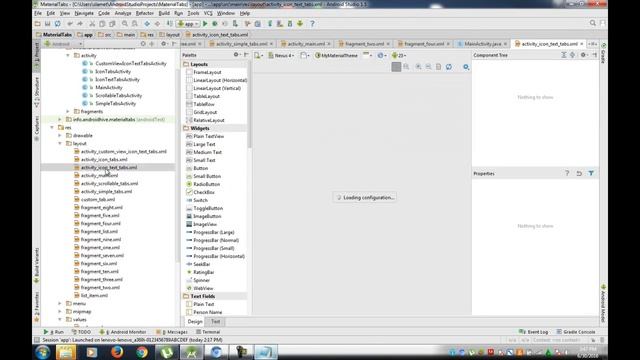Click the Debug app bug icon
Image resolution: width=640 pixels, height=360 pixels.
(215, 24)
